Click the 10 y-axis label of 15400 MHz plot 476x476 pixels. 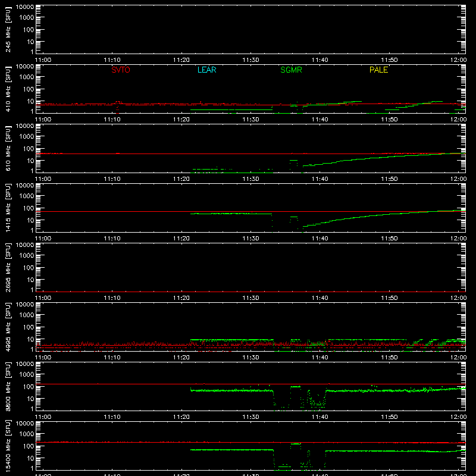(30, 458)
